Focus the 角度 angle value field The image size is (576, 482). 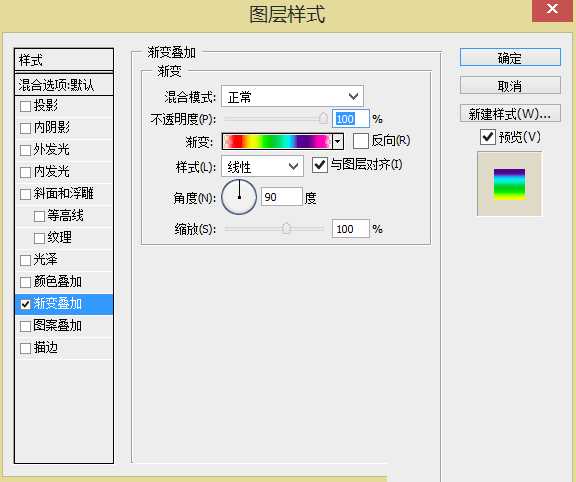tap(282, 197)
